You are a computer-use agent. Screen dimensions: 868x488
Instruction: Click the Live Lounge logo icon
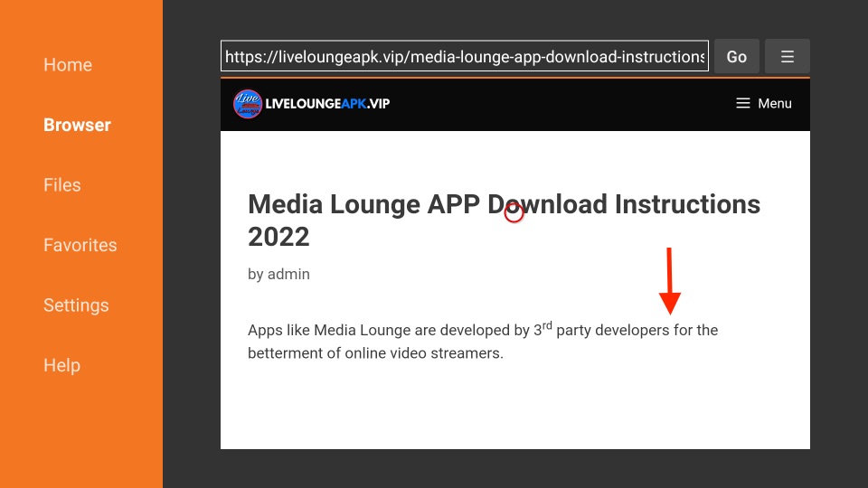point(248,103)
